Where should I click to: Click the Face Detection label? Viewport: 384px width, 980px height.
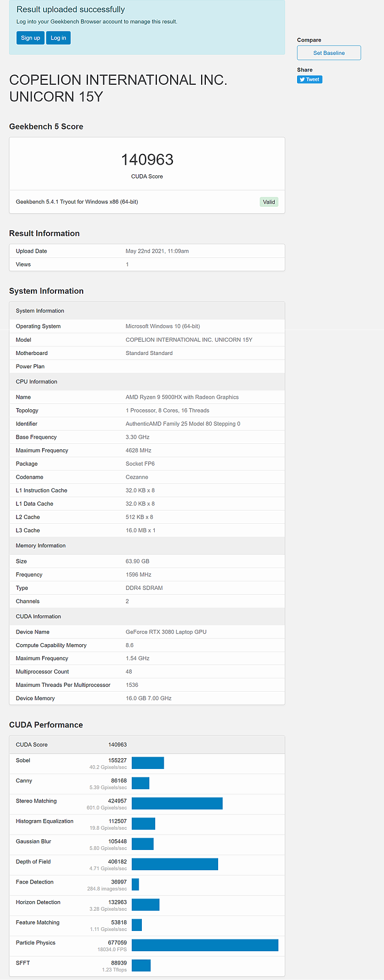coord(35,882)
